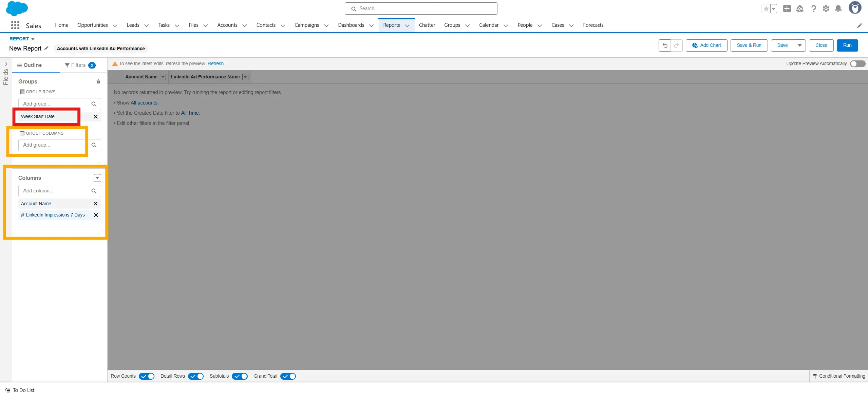Click the undo arrow icon

click(x=665, y=45)
